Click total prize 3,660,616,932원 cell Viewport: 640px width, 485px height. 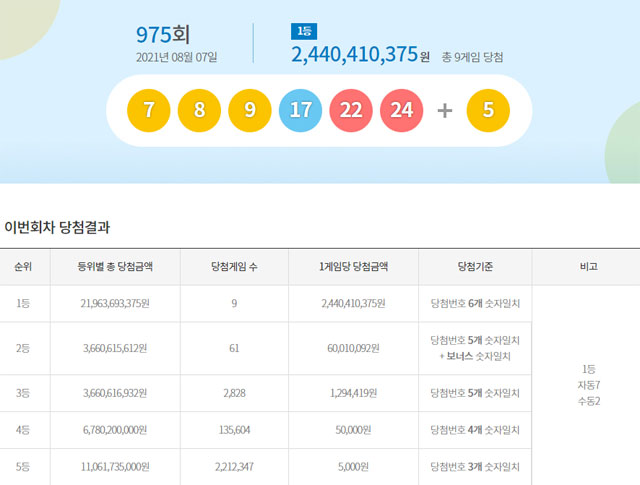(115, 393)
